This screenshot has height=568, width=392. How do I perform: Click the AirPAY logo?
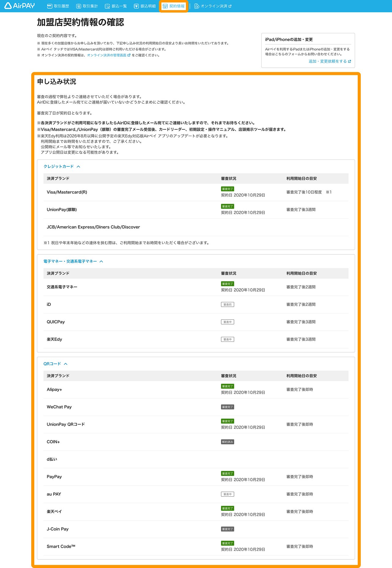click(20, 6)
